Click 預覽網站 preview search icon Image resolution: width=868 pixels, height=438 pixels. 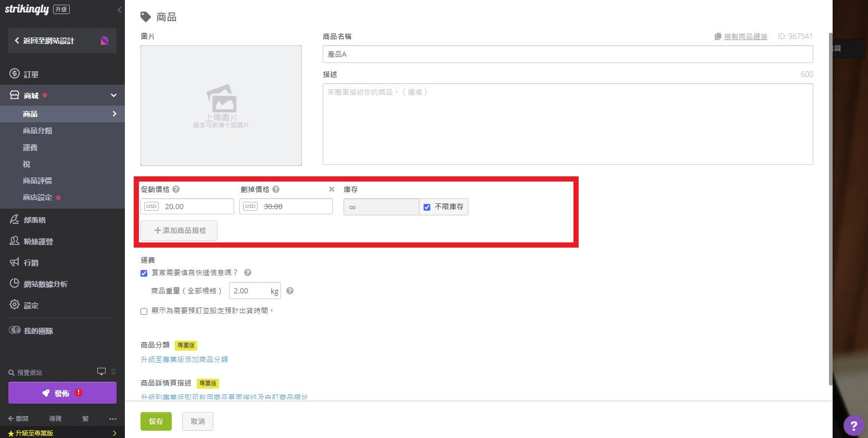click(x=11, y=372)
